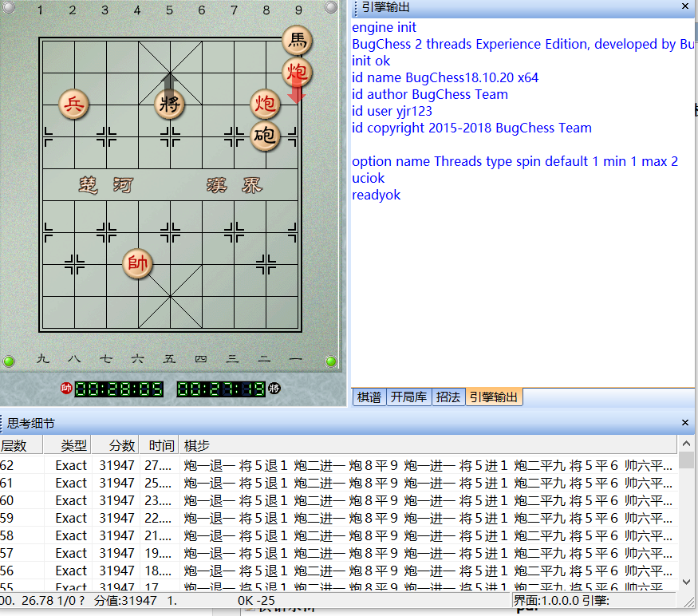Click the red player's clock display
Image resolution: width=698 pixels, height=616 pixels.
click(x=119, y=389)
